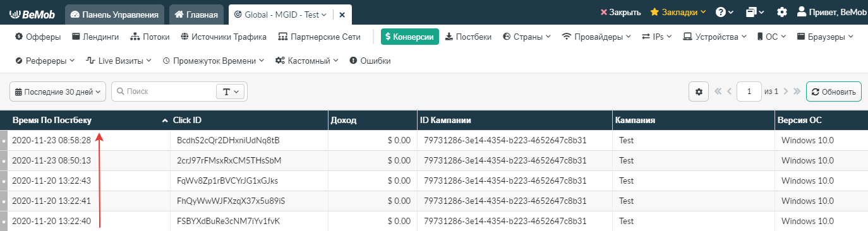
Task: Open the Последние 30 дней date picker
Action: coord(57,92)
